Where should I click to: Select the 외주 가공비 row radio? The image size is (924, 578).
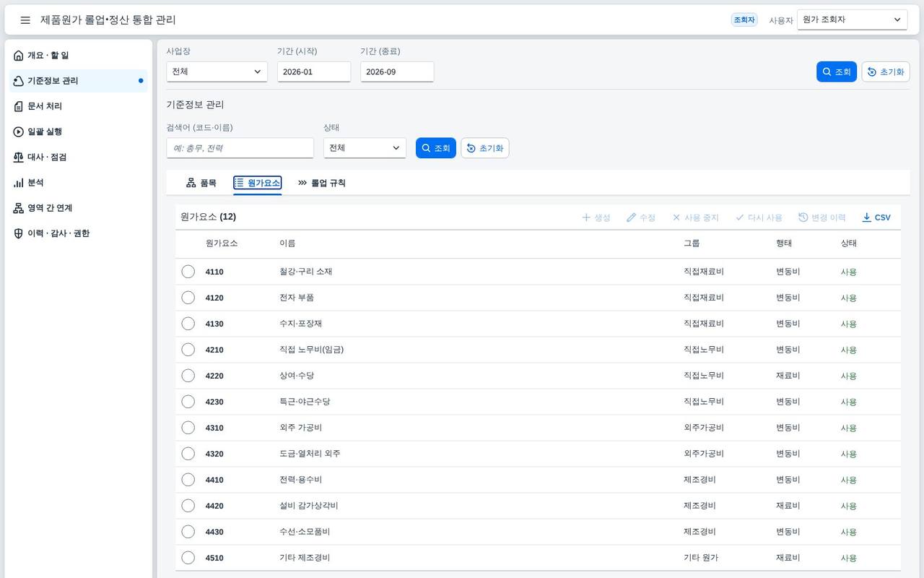coord(188,428)
